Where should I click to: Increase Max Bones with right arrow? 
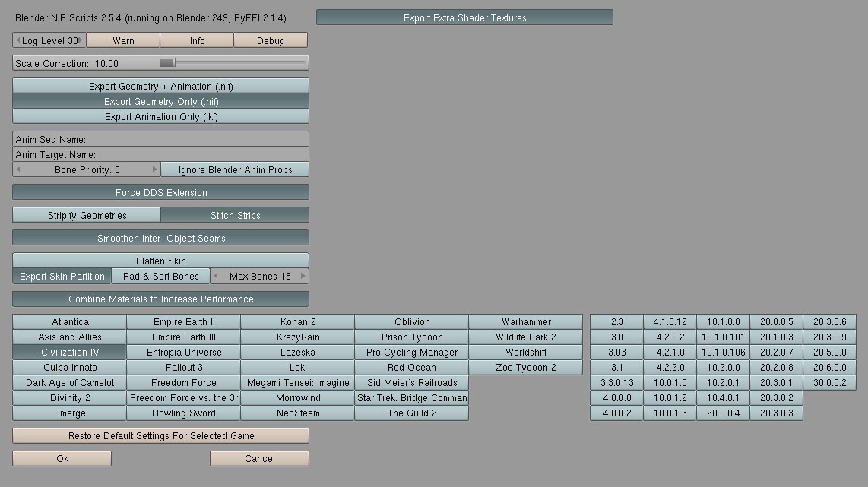(303, 276)
